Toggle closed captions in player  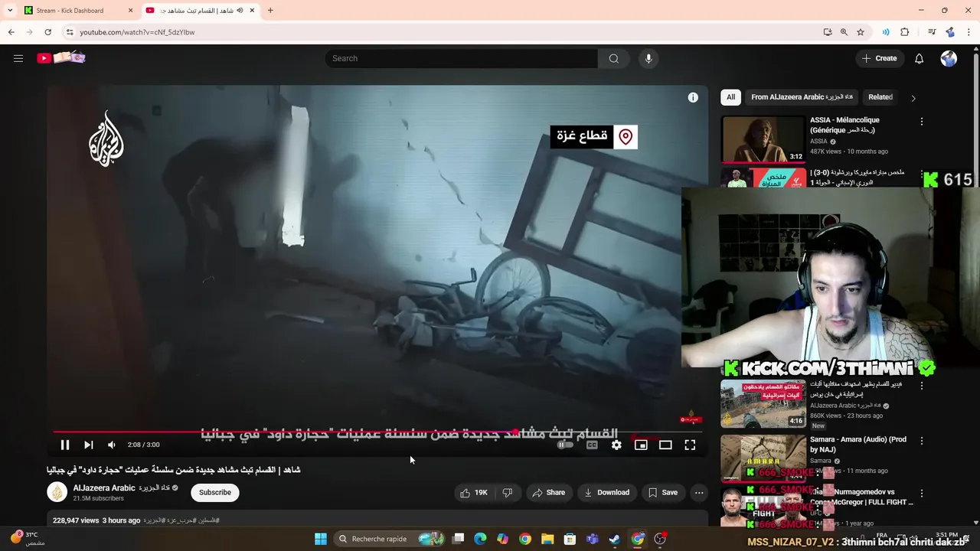point(592,445)
